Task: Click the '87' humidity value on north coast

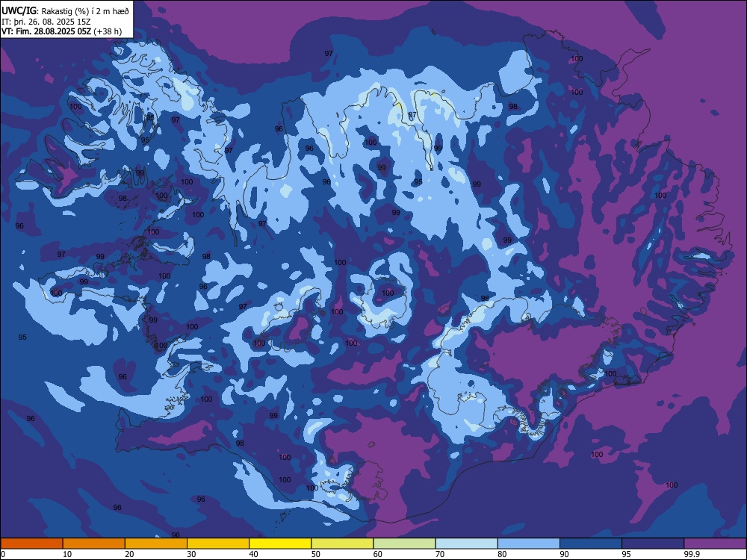Action: point(412,115)
